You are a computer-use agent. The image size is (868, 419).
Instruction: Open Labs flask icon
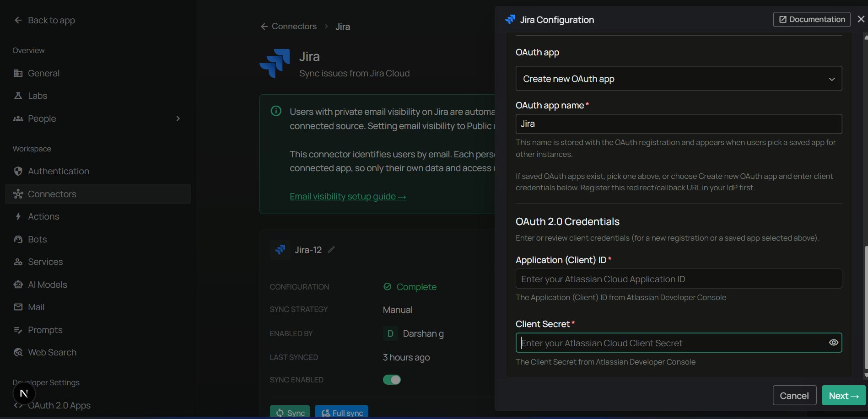point(18,96)
